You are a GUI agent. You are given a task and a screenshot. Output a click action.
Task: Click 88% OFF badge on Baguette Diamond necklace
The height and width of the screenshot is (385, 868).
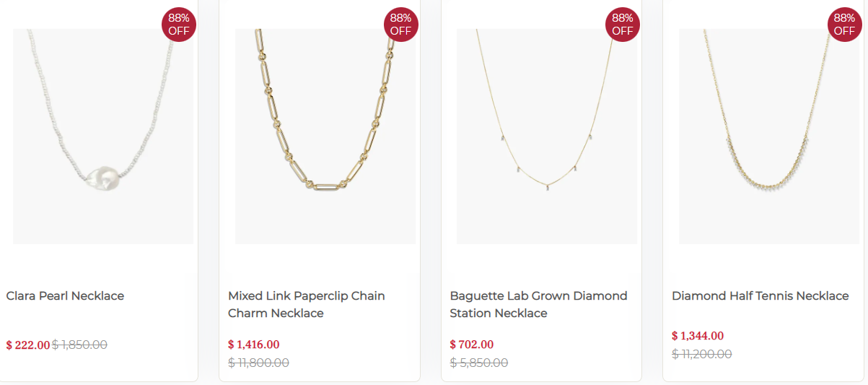[x=622, y=25]
